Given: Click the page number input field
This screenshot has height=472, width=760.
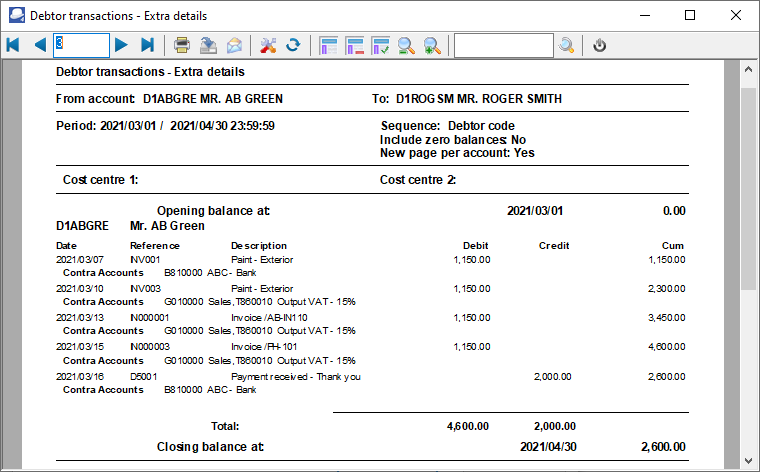Looking at the screenshot, I should [x=81, y=45].
